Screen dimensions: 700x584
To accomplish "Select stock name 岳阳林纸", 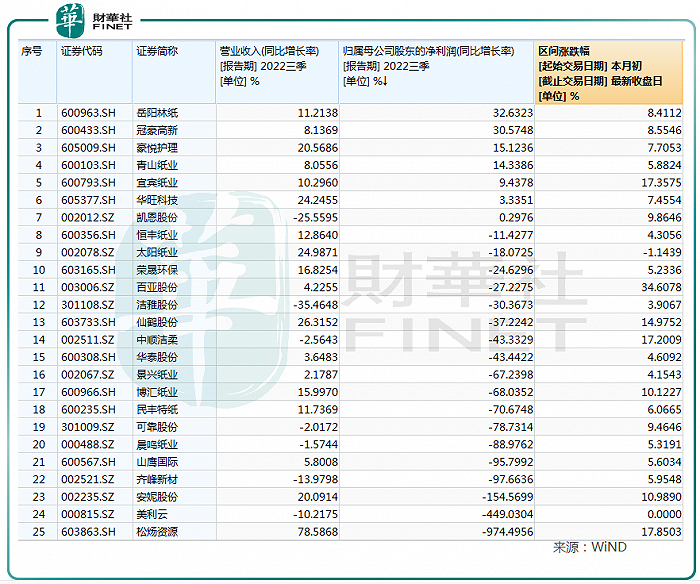I will 157,113.
